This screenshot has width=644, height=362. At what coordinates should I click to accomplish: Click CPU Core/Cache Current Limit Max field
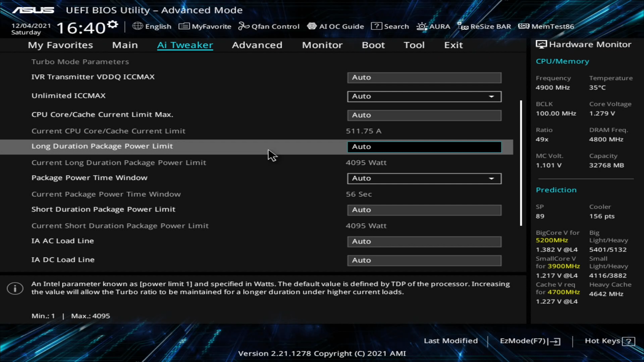coord(424,115)
